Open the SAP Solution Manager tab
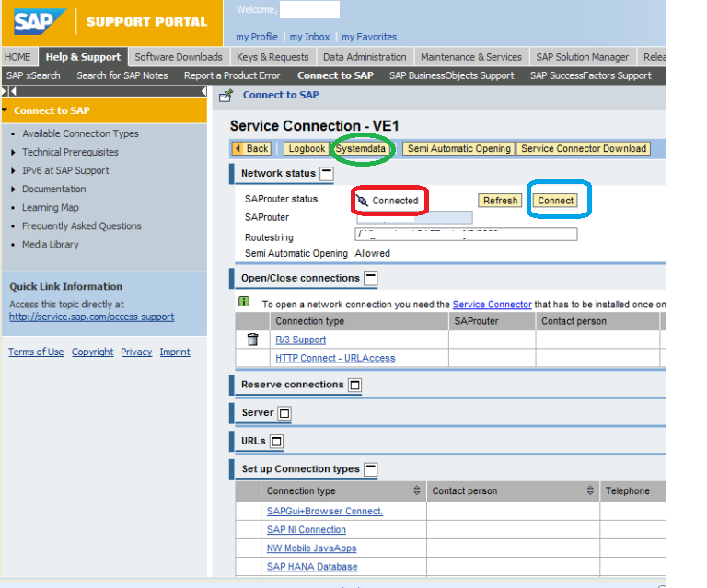707x588 pixels. pos(582,57)
